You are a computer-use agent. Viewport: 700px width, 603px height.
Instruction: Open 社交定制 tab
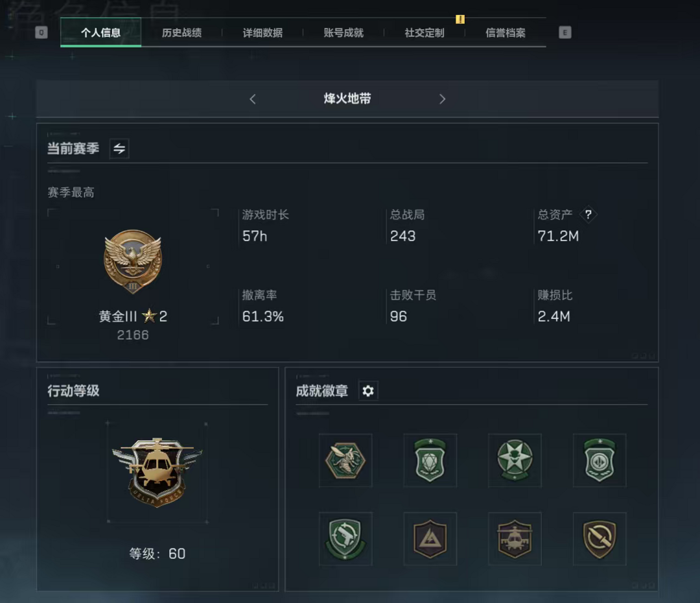click(x=425, y=32)
